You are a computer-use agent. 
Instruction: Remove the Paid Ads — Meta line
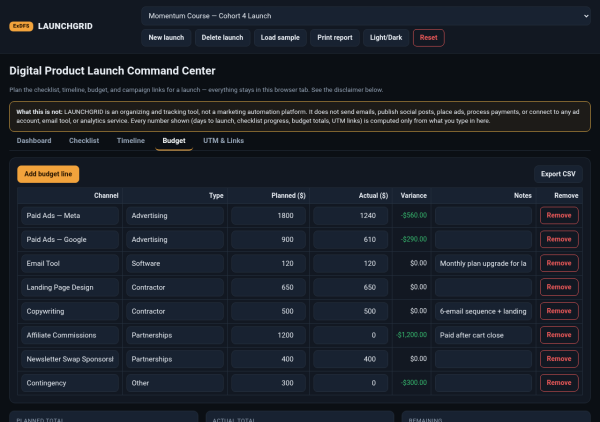click(559, 215)
